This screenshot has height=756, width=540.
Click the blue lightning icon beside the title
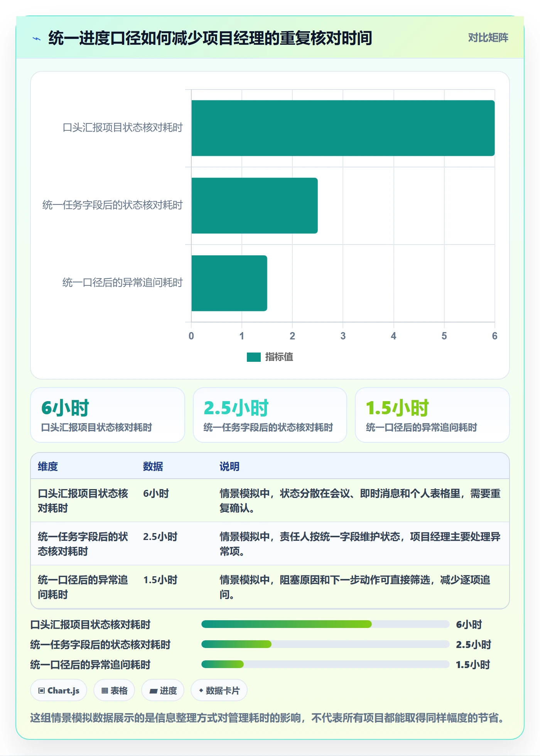[37, 39]
